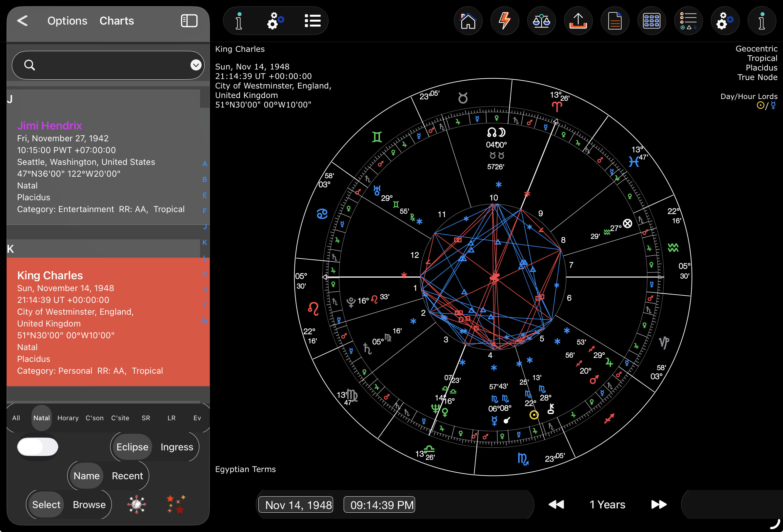Toggle the white switch above Name
The image size is (783, 532).
tap(38, 447)
